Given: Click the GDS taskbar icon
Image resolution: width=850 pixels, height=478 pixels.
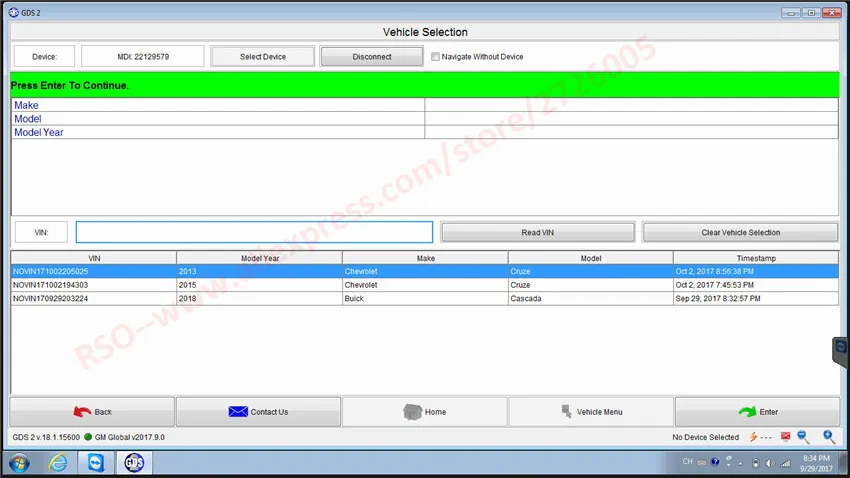Looking at the screenshot, I should coord(134,463).
